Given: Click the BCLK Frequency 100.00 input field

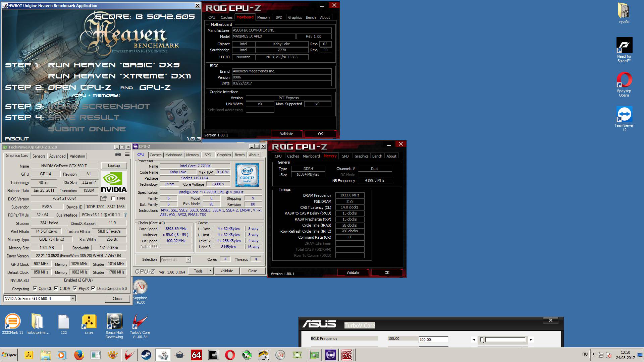Looking at the screenshot, I should pyautogui.click(x=433, y=340).
